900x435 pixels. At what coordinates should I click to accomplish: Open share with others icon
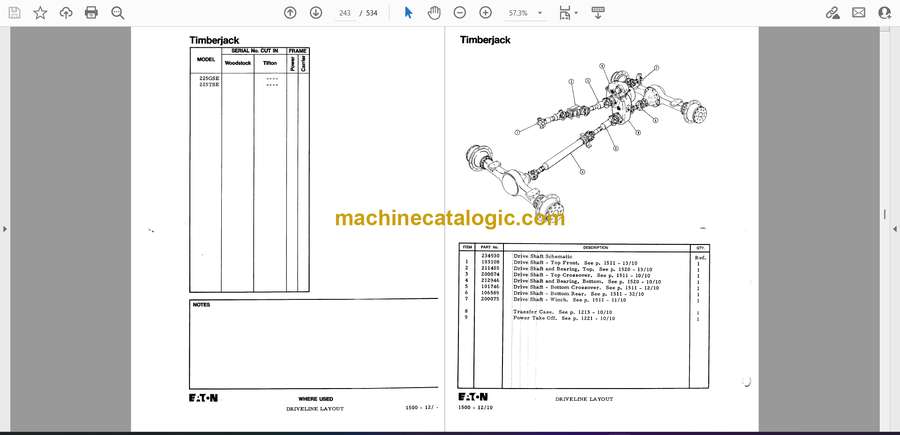tap(885, 13)
